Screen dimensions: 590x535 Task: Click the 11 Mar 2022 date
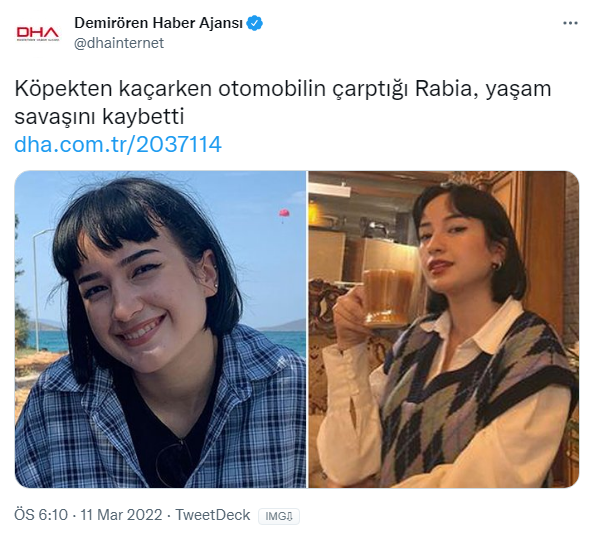click(x=121, y=515)
